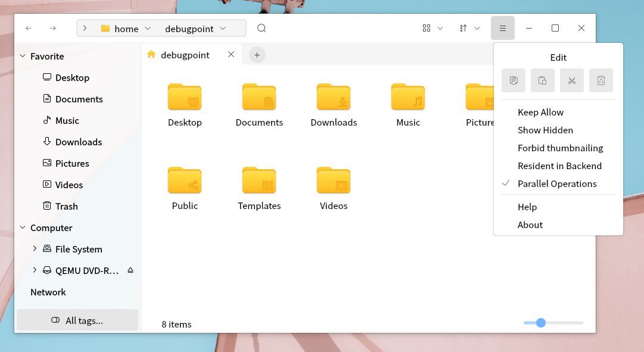Select the Help menu entry
Image resolution: width=644 pixels, height=352 pixels.
pos(527,207)
